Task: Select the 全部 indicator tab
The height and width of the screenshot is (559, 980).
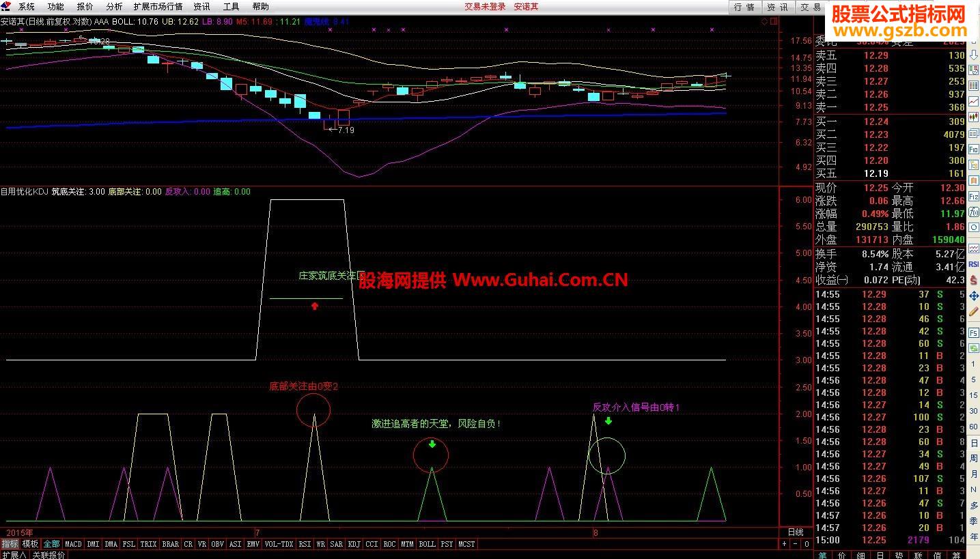Action: pos(51,544)
